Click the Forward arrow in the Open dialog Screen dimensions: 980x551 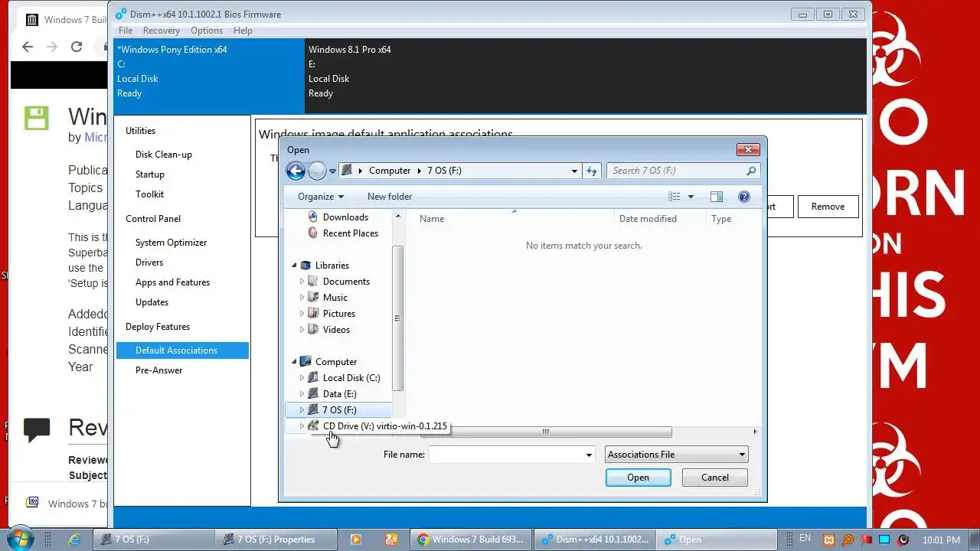[317, 171]
